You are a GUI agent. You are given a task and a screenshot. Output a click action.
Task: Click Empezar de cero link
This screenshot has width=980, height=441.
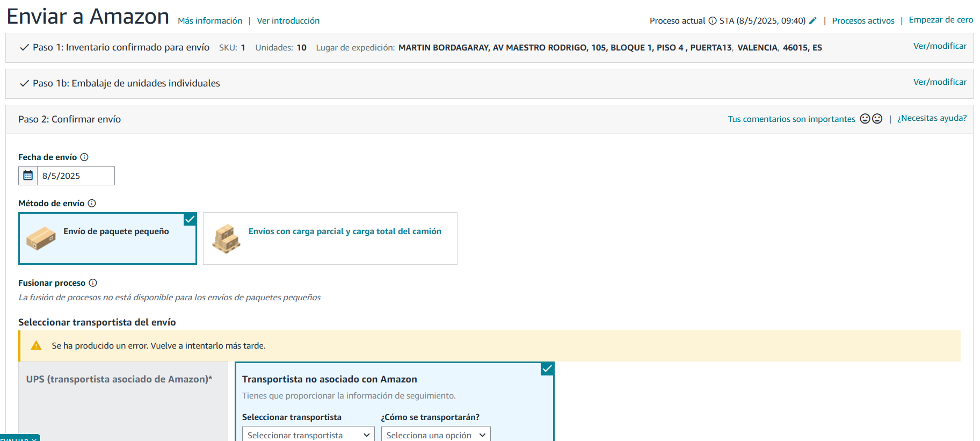click(x=941, y=20)
